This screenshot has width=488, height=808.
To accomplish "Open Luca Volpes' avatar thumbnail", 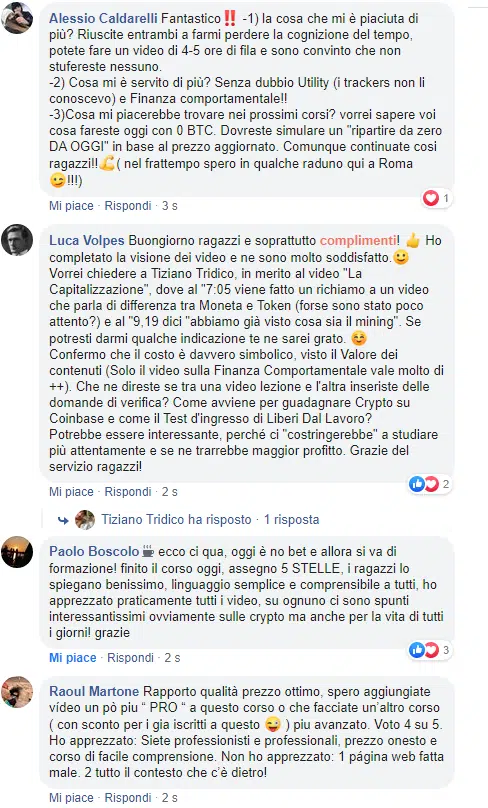I will tap(17, 240).
